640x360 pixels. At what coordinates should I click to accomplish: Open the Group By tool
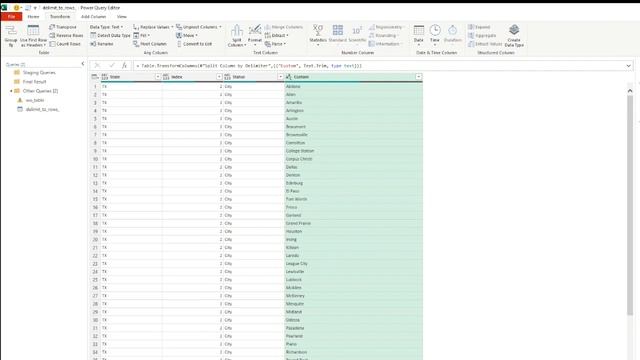pos(11,35)
